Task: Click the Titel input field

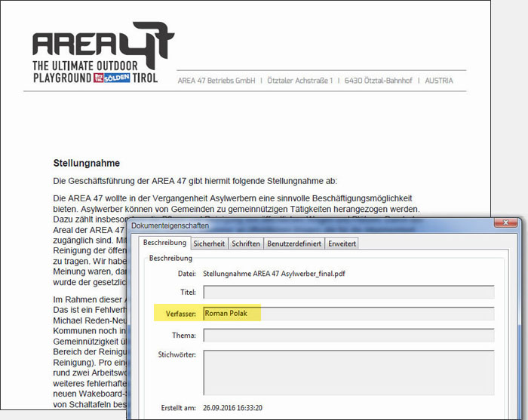Action: coord(348,292)
